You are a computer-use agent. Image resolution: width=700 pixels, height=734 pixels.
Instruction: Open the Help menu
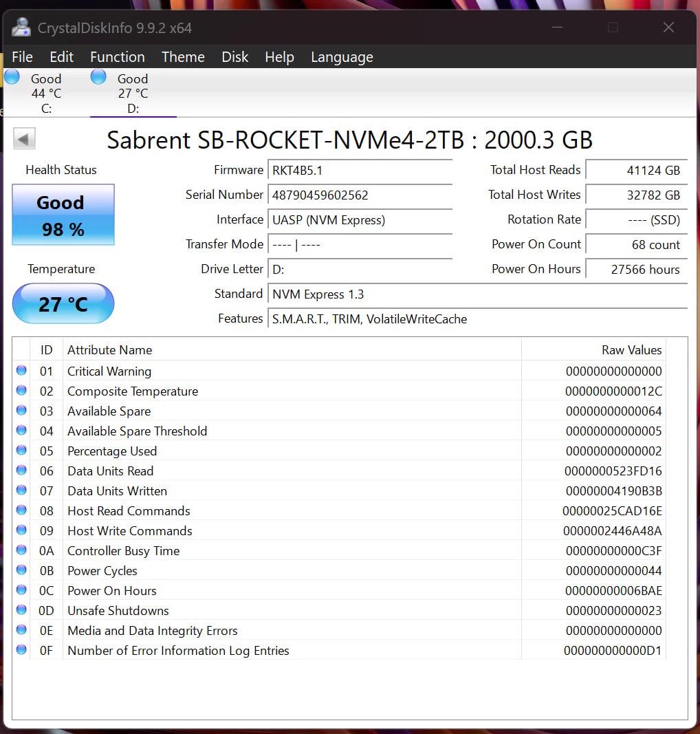(279, 56)
